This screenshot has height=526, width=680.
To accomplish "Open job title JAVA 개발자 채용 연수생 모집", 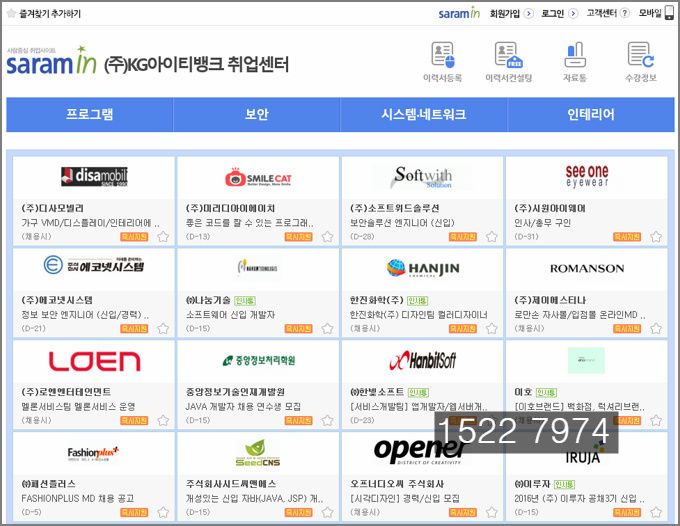I will pos(243,407).
